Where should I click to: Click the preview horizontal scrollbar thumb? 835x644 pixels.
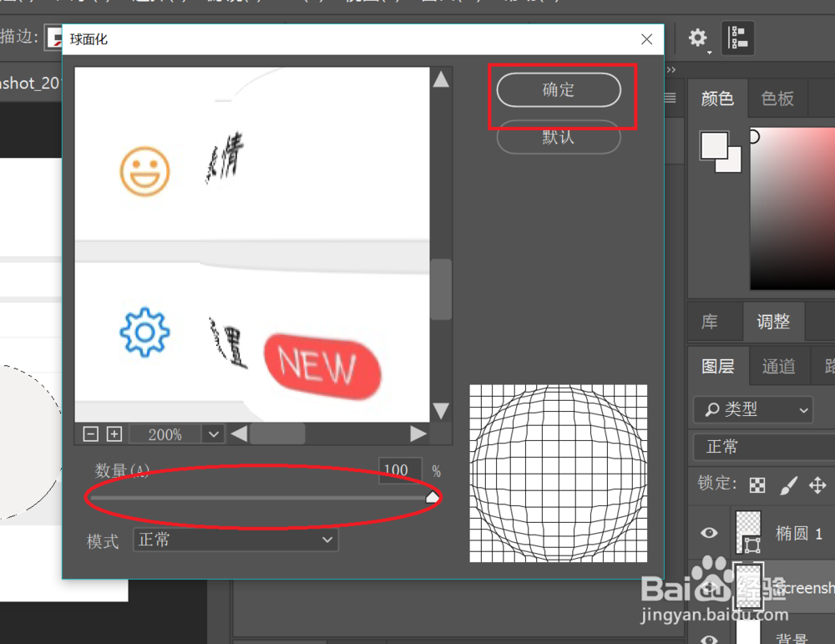[277, 434]
